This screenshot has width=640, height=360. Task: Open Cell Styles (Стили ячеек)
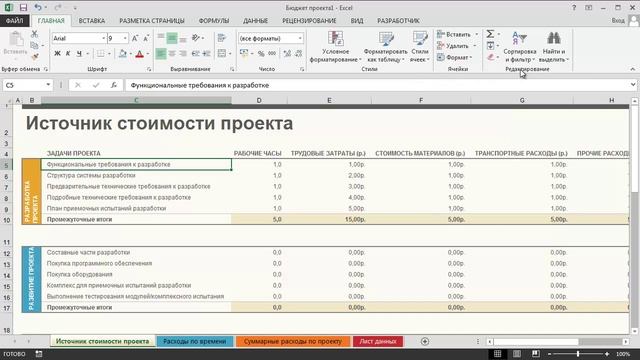coord(420,47)
